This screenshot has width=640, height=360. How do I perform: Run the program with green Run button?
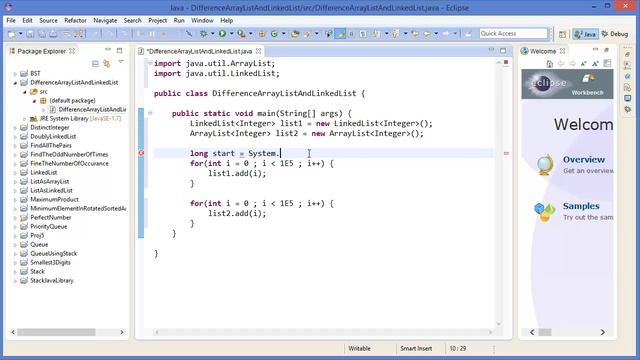tap(222, 34)
